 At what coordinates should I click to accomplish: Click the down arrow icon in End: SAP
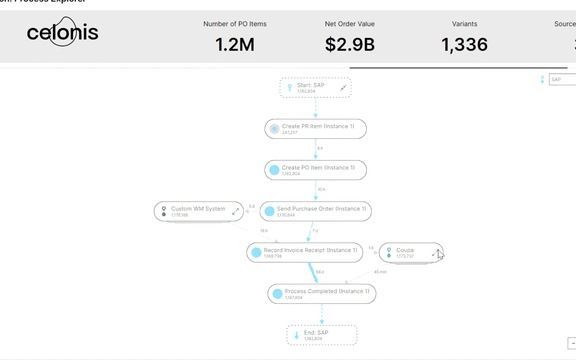296,335
